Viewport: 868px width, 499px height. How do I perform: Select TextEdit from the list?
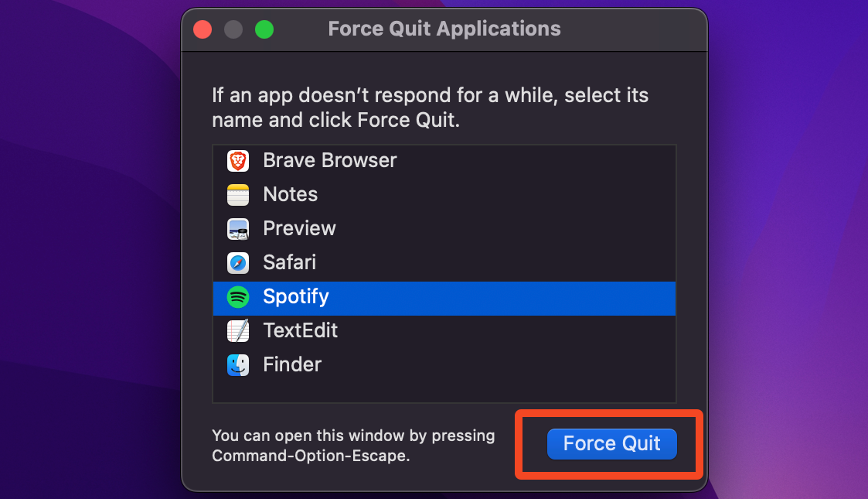coord(300,330)
